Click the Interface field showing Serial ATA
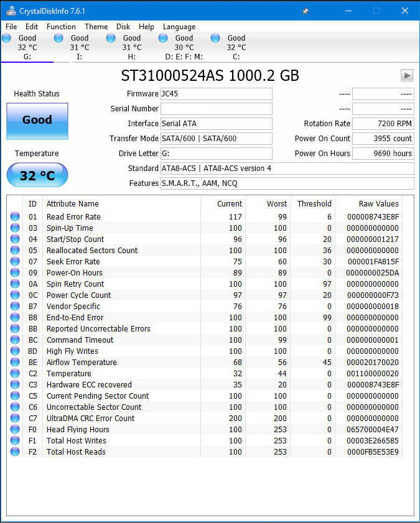Screen dimensions: 420x523 (x=216, y=123)
